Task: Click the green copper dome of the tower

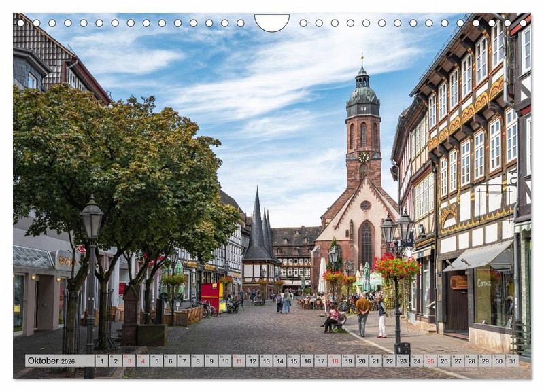Action: [362, 95]
